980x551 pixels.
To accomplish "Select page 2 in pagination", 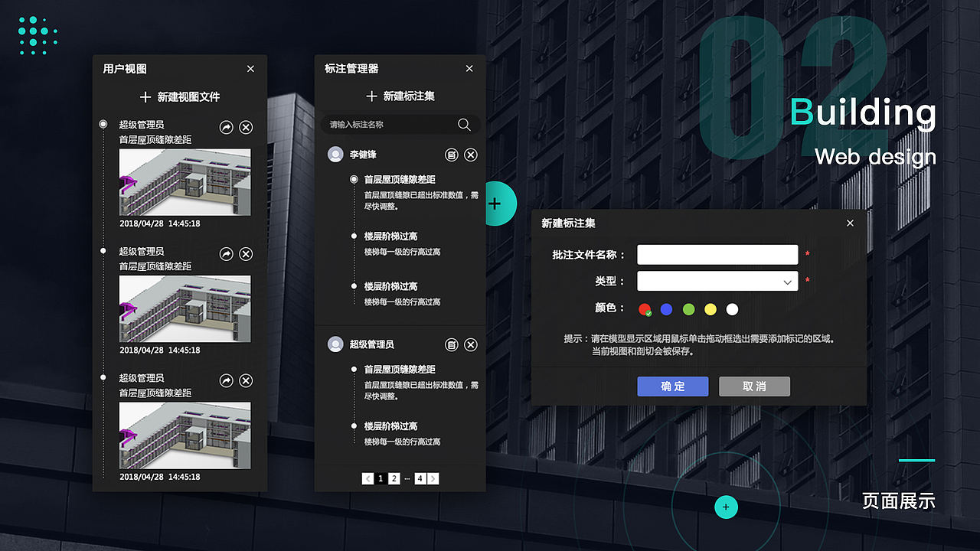I will [x=394, y=478].
